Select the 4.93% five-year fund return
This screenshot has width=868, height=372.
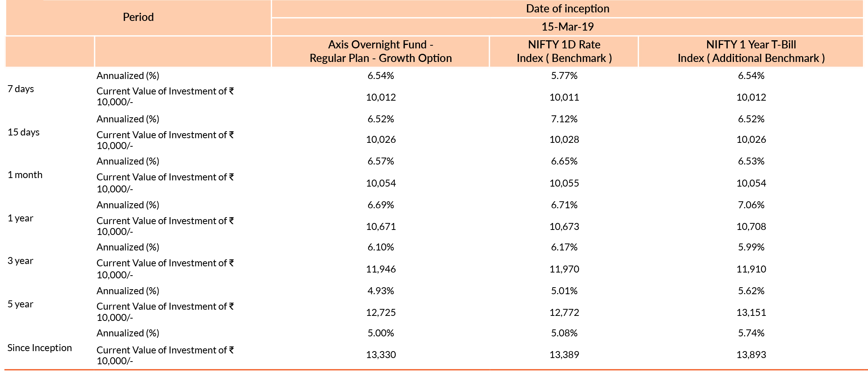[x=381, y=291]
